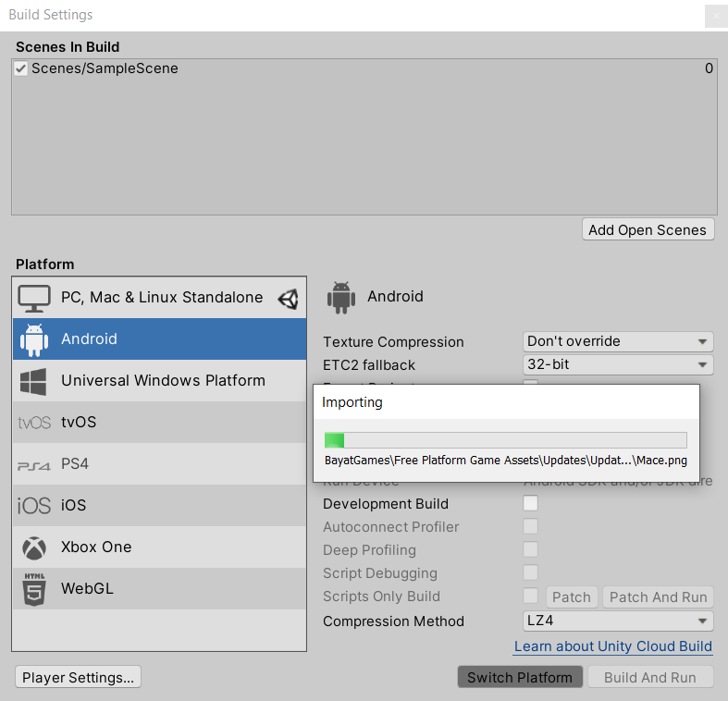
Task: Open the Texture Compression dropdown
Action: tap(618, 341)
